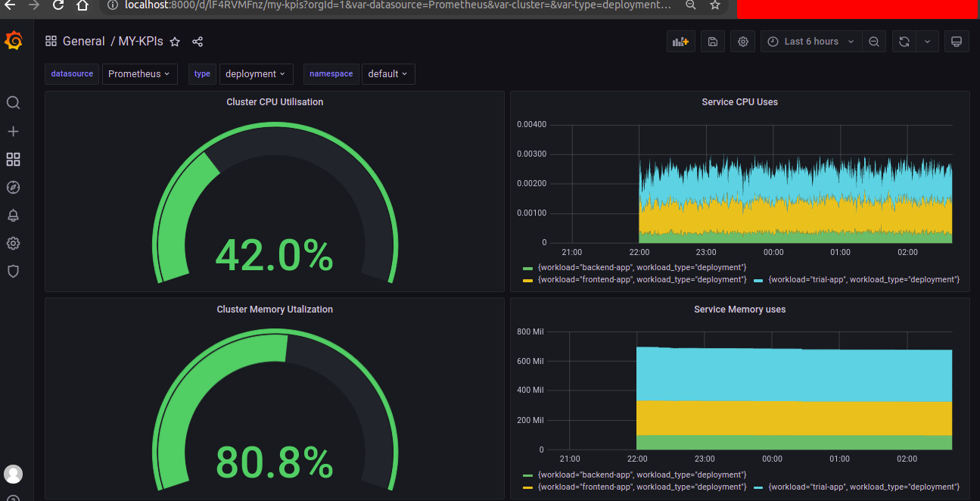This screenshot has width=980, height=501.
Task: Open the Service CPU Uses panel title menu
Action: (x=739, y=101)
